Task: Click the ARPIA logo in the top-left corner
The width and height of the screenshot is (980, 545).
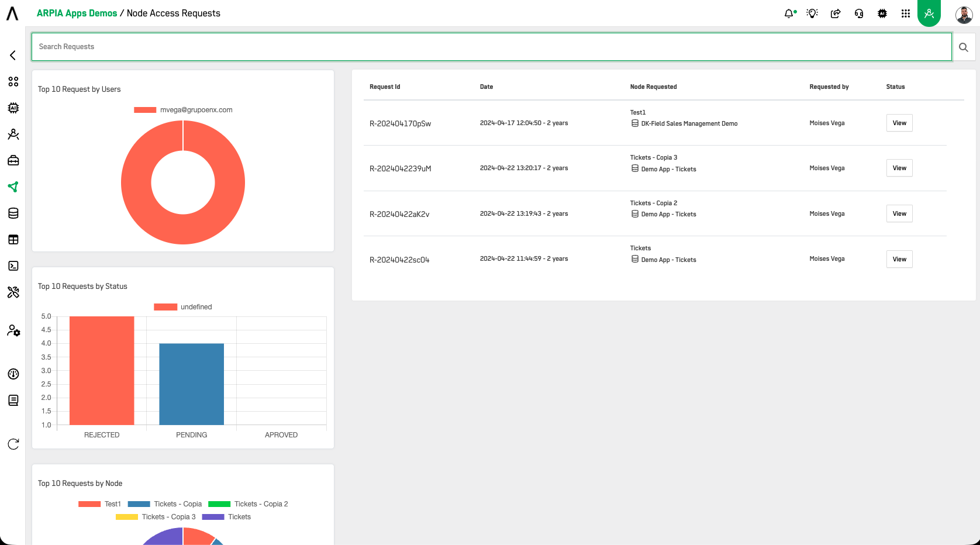Action: click(12, 13)
